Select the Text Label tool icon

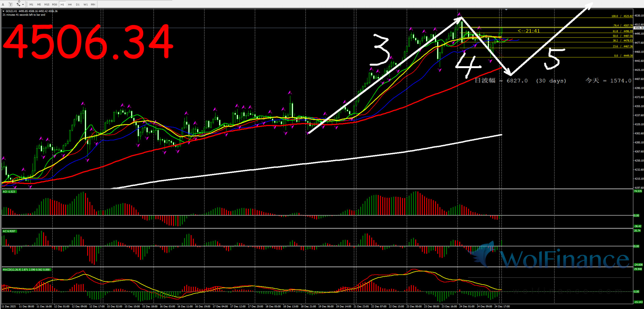pos(10,5)
